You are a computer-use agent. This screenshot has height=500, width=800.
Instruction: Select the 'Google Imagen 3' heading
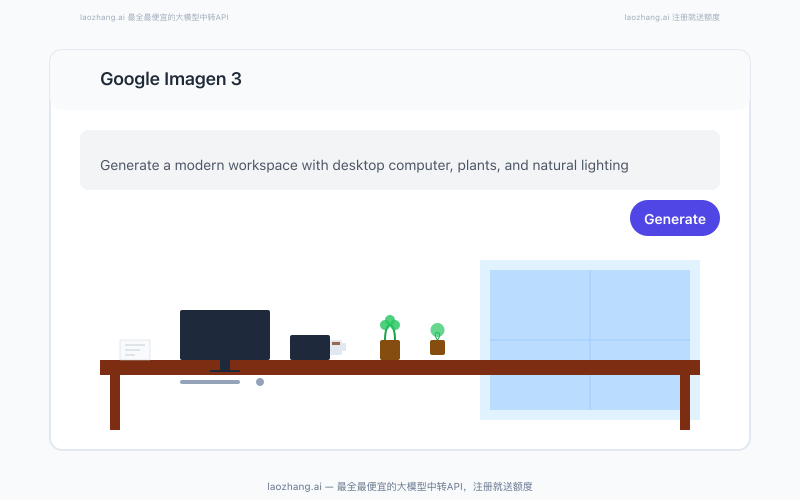tap(171, 79)
